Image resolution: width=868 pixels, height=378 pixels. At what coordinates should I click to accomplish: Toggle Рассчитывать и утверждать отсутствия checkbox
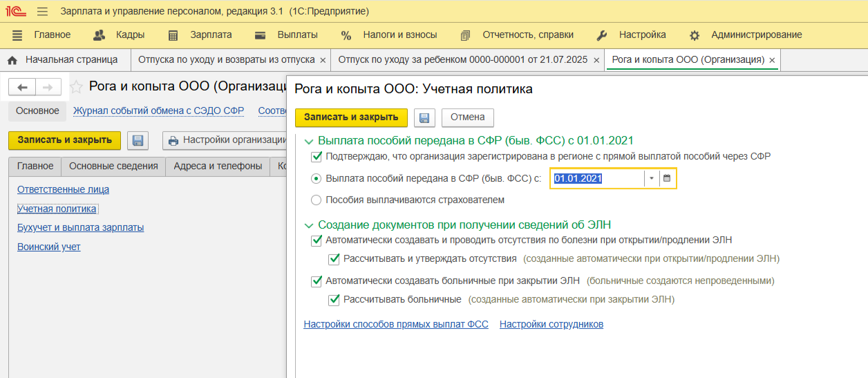click(x=334, y=259)
